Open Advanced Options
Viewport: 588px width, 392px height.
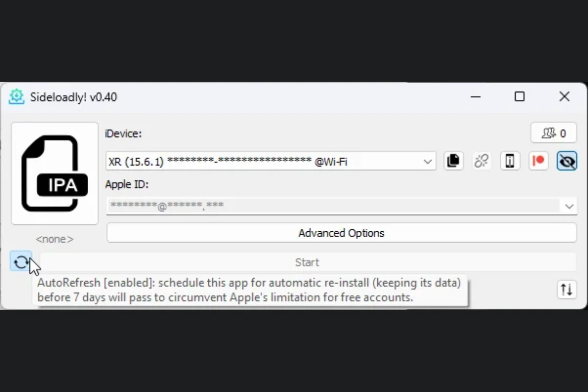click(x=341, y=233)
